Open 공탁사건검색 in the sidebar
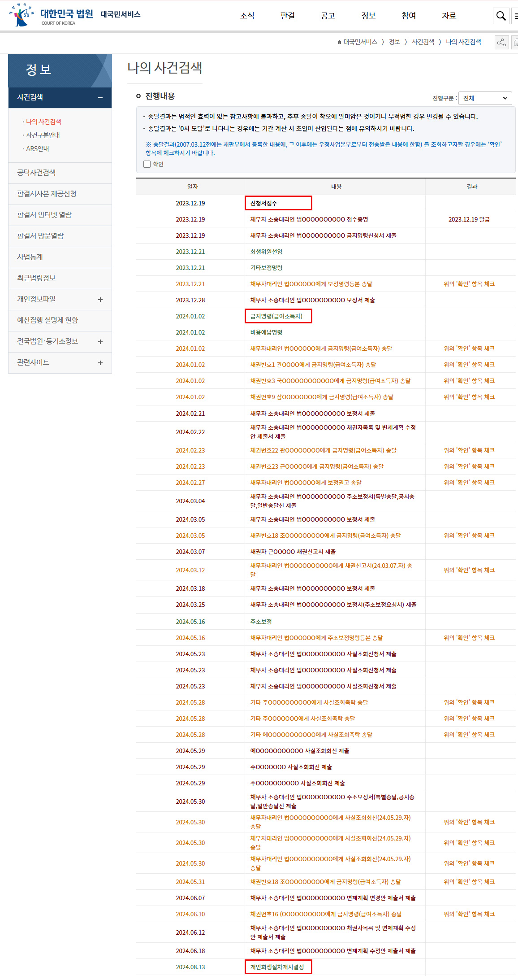The width and height of the screenshot is (518, 980). (36, 173)
